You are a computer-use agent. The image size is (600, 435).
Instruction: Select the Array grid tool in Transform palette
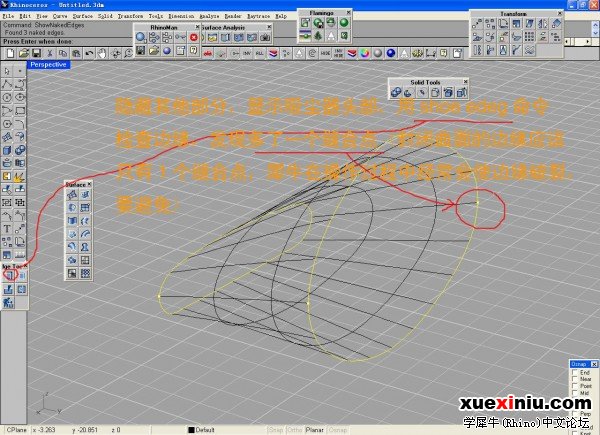[x=530, y=37]
